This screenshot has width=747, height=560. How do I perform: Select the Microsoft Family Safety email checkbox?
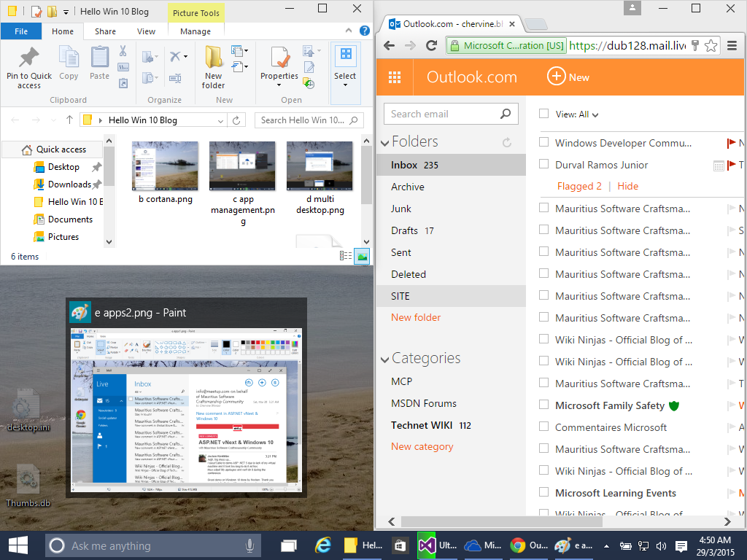[543, 404]
